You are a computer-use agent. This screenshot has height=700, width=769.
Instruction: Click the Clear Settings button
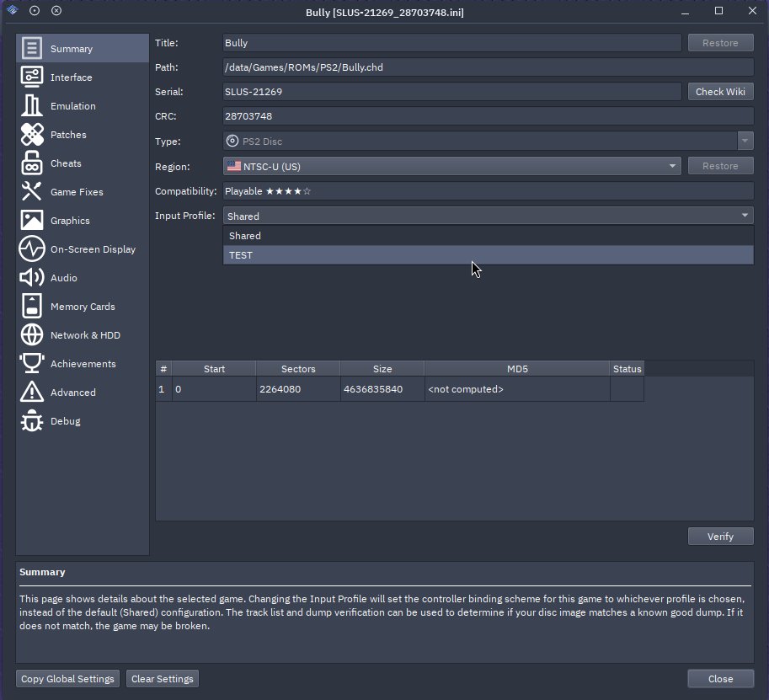163,679
